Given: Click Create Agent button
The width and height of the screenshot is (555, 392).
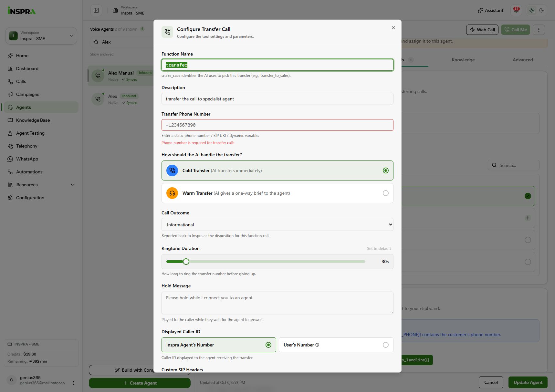Looking at the screenshot, I should pyautogui.click(x=140, y=383).
